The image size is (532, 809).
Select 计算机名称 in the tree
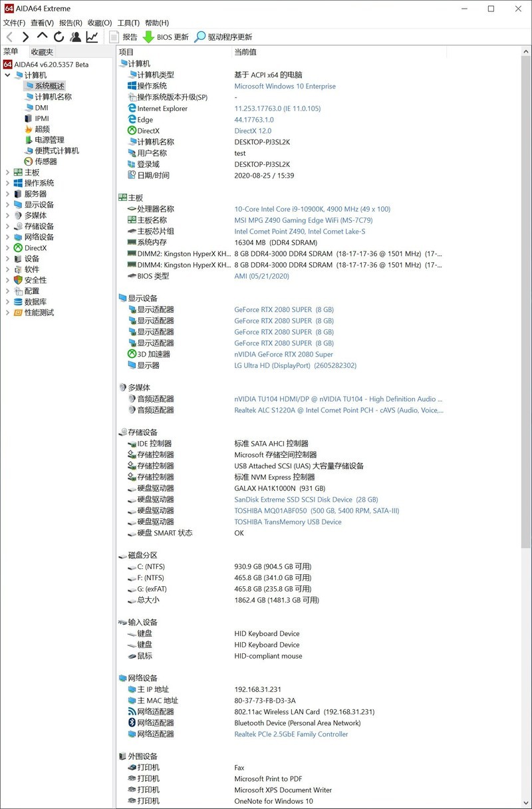53,96
